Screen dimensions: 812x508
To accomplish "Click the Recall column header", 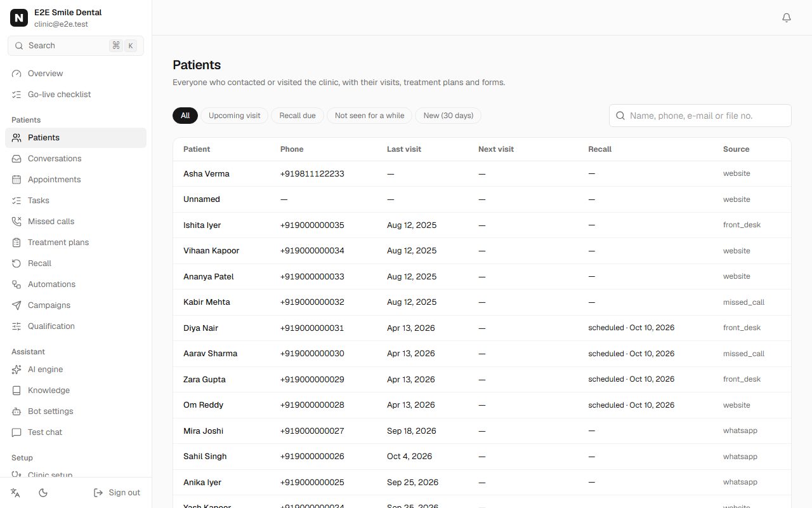I will pos(600,149).
